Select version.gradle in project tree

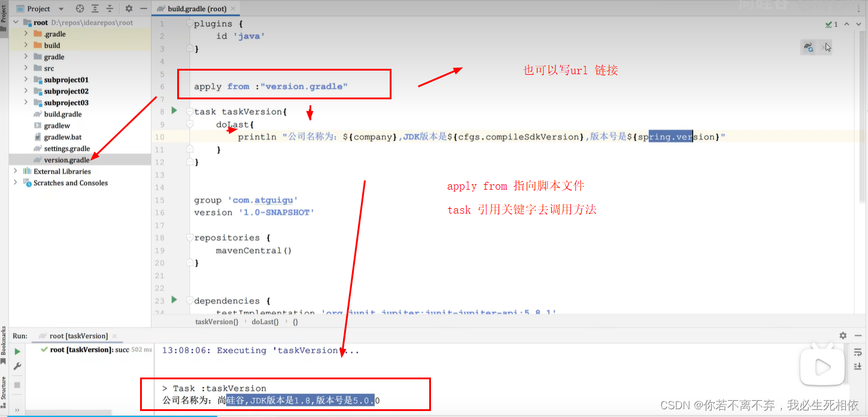(66, 160)
